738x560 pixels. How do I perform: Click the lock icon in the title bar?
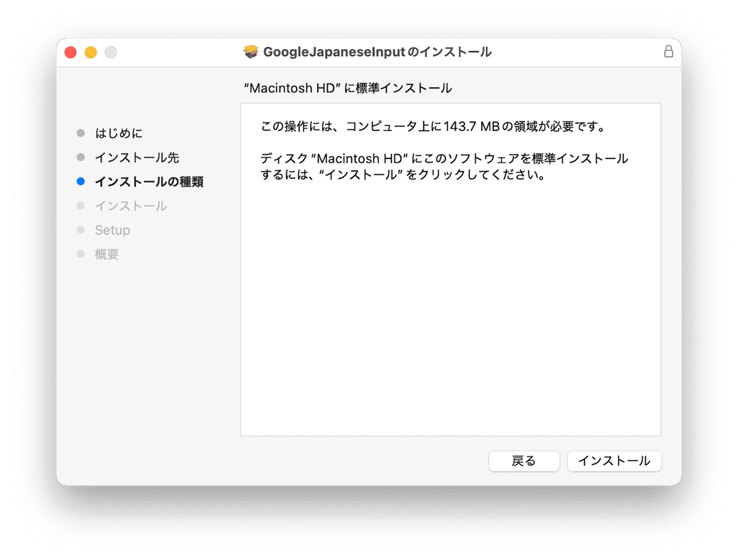coord(669,52)
